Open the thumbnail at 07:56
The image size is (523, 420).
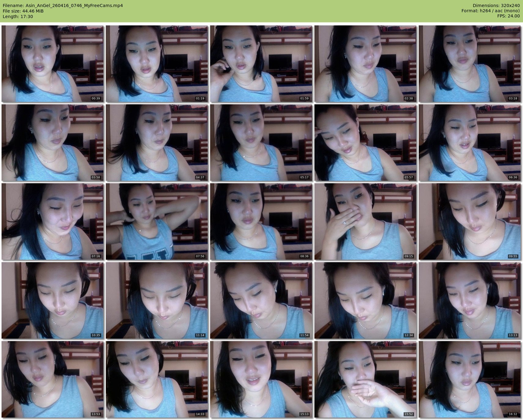point(157,221)
